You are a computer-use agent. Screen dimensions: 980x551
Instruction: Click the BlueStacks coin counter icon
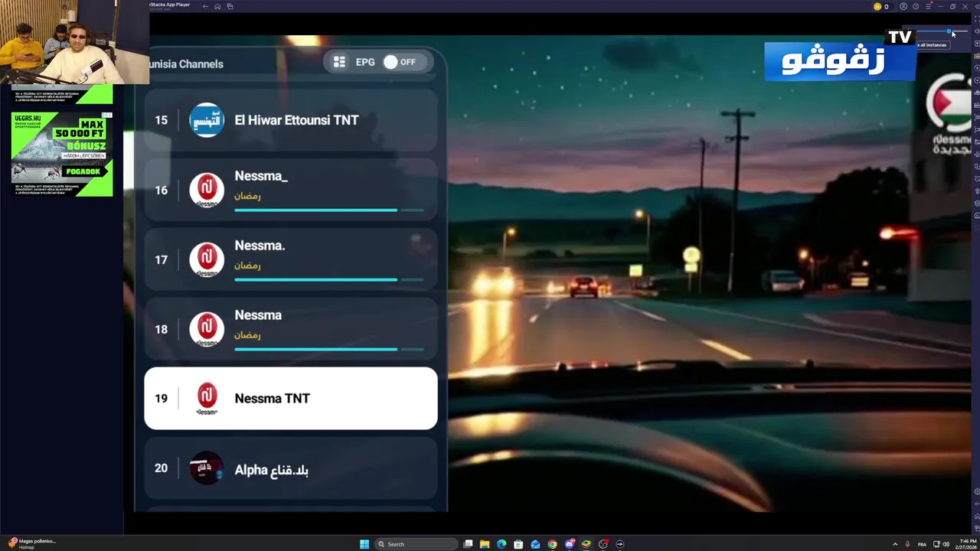[x=877, y=6]
